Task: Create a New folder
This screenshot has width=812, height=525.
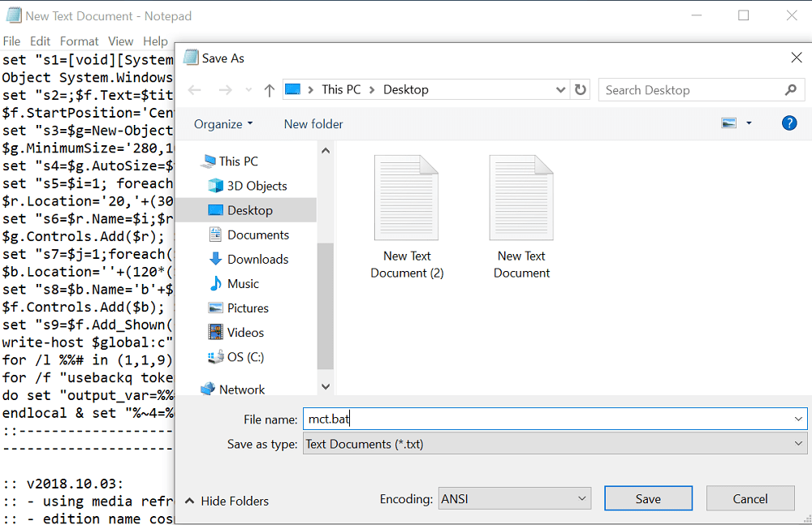Action: tap(313, 124)
